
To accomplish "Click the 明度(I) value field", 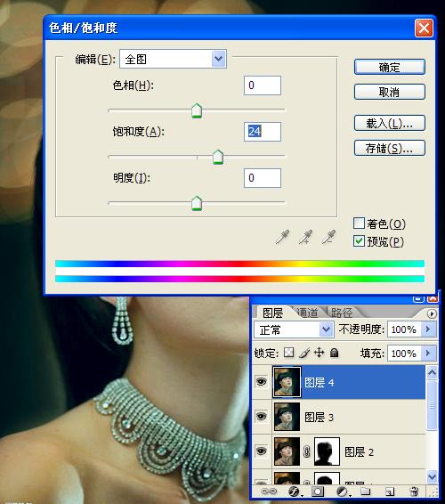I will pyautogui.click(x=263, y=178).
